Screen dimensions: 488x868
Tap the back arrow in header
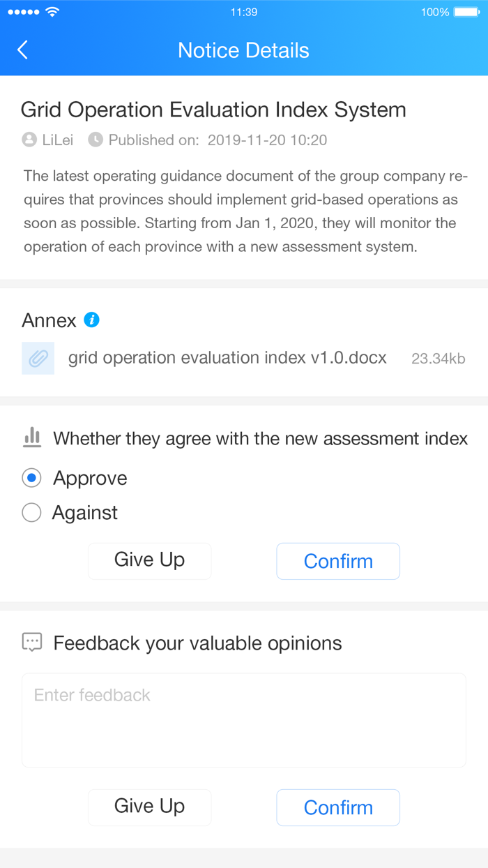(x=23, y=50)
